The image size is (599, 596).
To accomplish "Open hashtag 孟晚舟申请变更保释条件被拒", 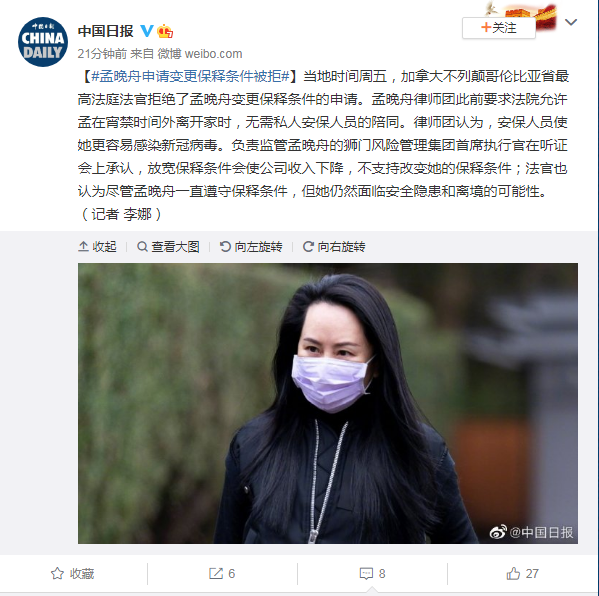I will point(190,76).
